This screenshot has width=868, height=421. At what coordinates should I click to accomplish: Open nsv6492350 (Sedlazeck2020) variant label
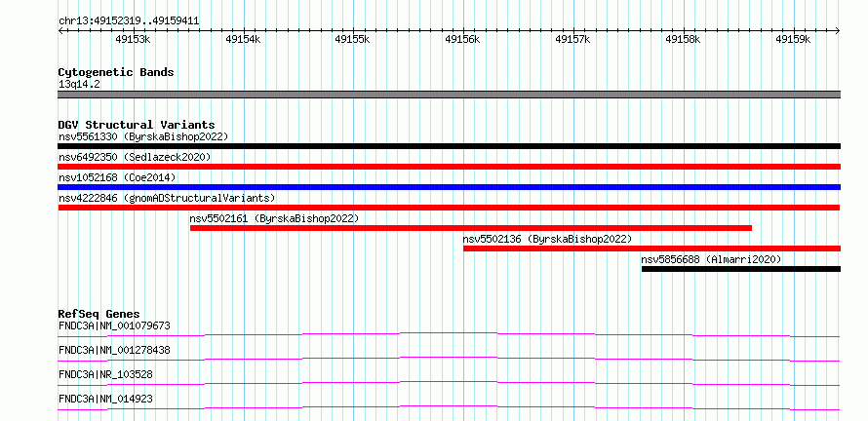coord(135,157)
